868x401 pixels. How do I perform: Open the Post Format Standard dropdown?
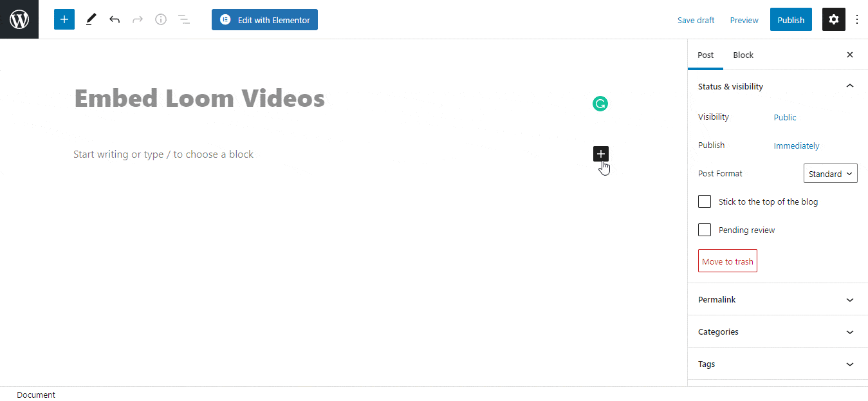(x=831, y=174)
